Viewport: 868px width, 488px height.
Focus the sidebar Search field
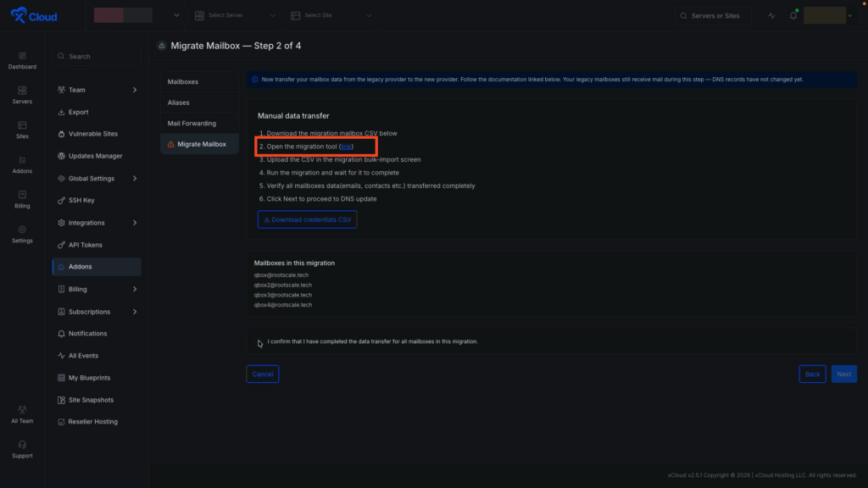(x=97, y=57)
